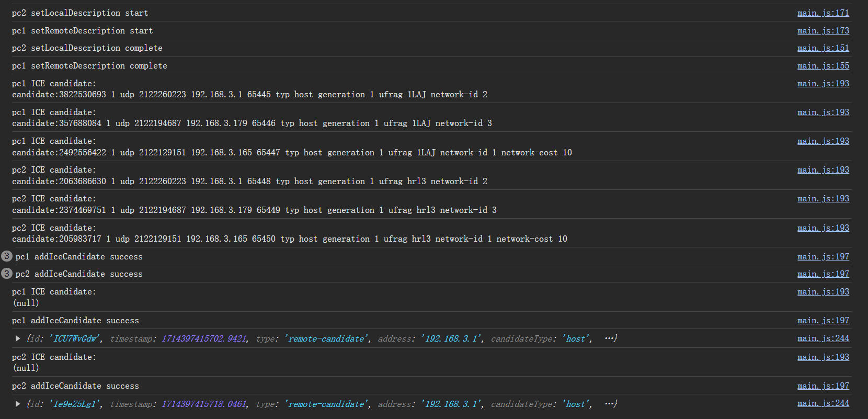This screenshot has height=419, width=868.
Task: Click main.js:197 link for ungrouped pc1 success
Action: click(823, 320)
